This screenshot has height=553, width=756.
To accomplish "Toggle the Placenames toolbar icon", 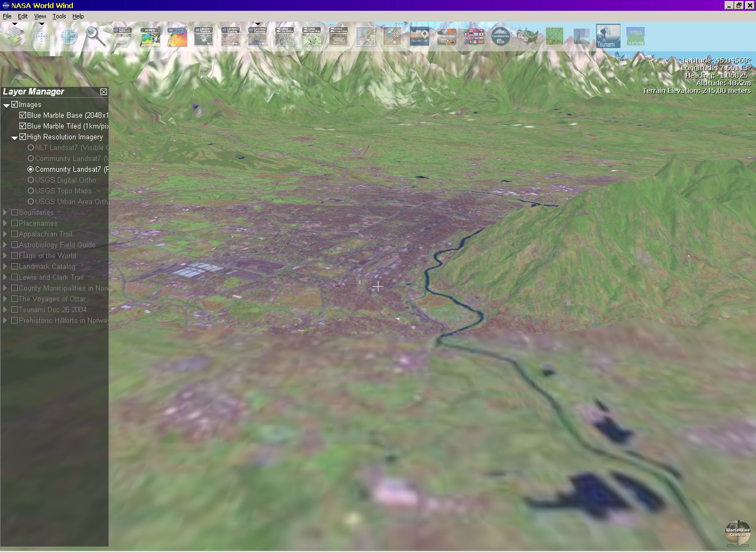I will 393,36.
